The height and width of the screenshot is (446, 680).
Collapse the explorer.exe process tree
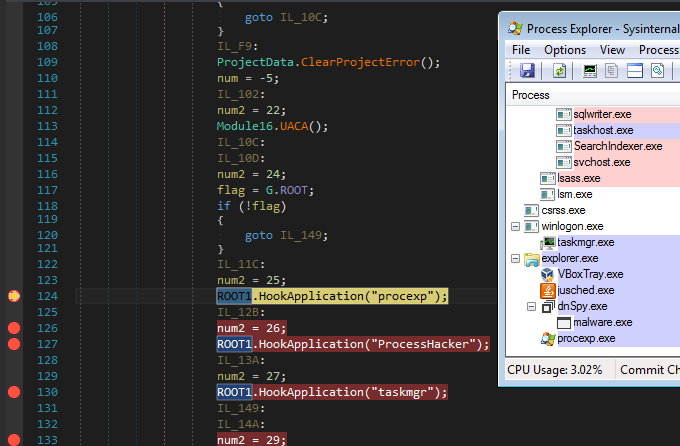pos(516,258)
